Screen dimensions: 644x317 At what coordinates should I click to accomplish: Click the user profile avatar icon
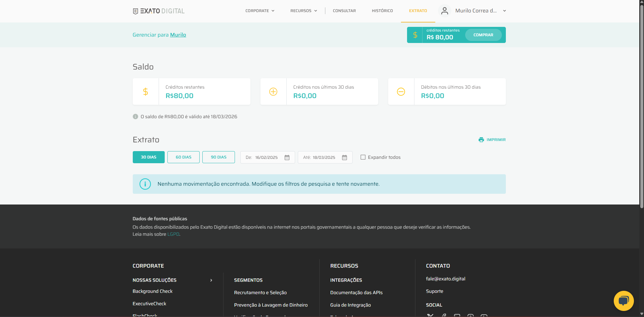444,11
